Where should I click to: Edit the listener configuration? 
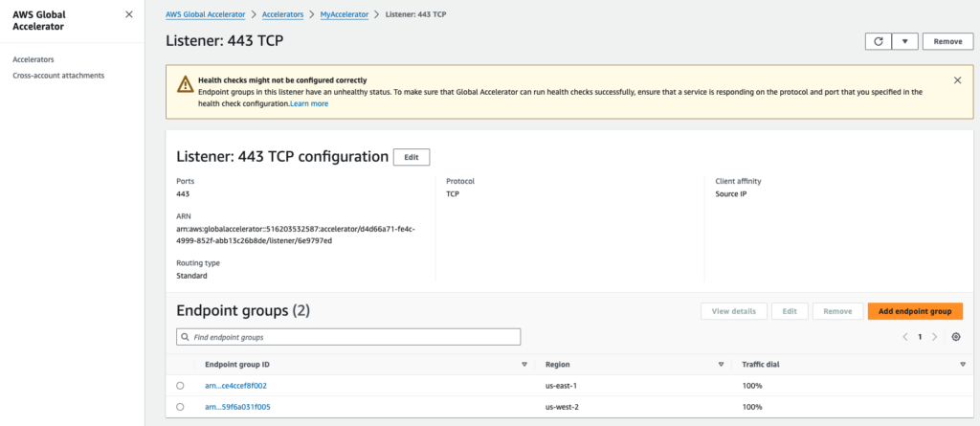(x=412, y=157)
